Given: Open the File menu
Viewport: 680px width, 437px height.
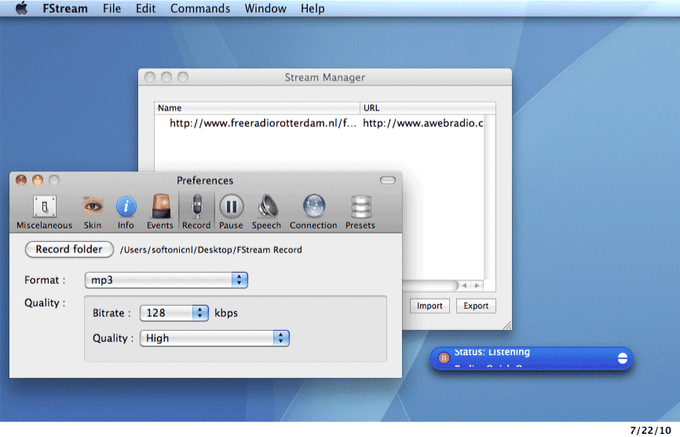Looking at the screenshot, I should click(x=112, y=8).
